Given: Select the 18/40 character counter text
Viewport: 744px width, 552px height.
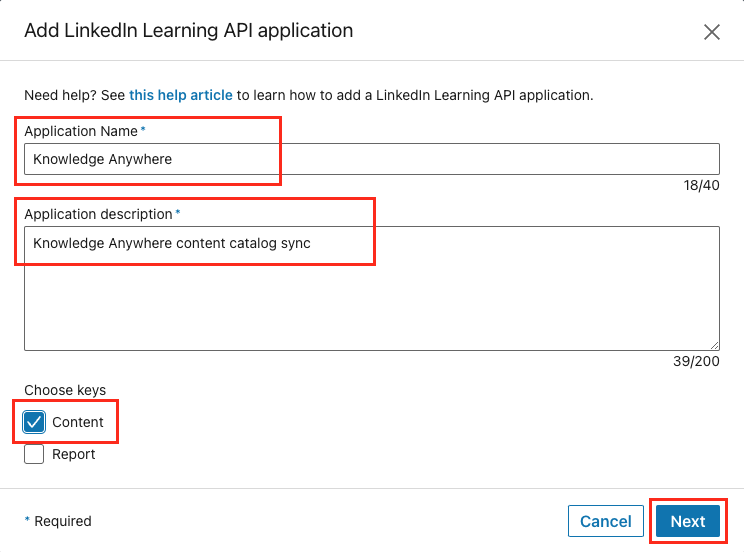Looking at the screenshot, I should 701,186.
